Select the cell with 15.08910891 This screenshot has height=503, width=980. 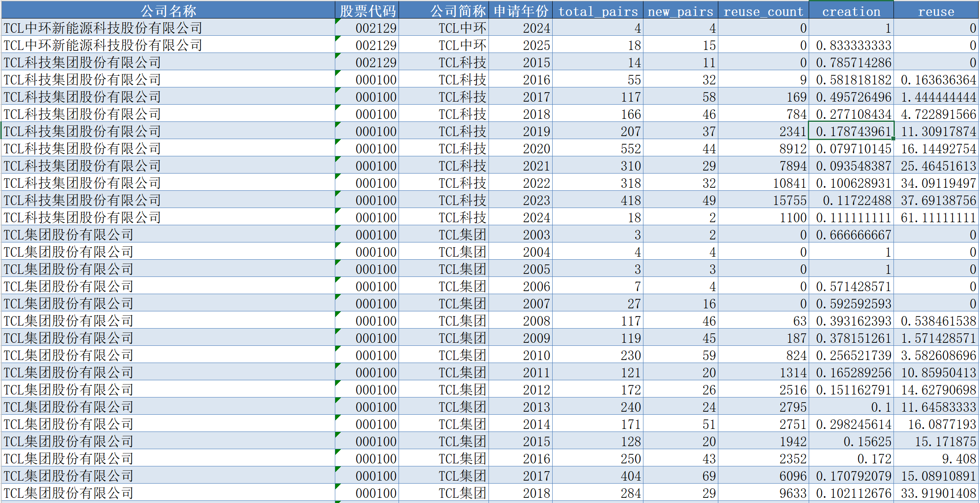pos(936,475)
